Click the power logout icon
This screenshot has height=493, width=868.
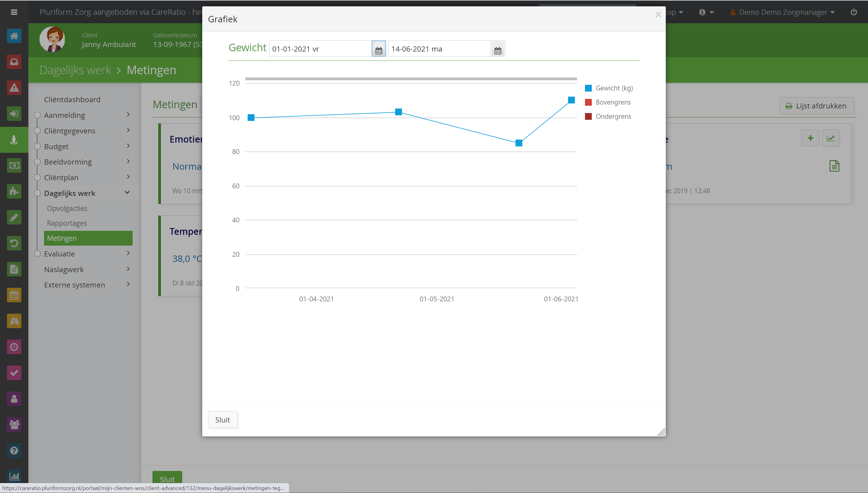(x=854, y=12)
